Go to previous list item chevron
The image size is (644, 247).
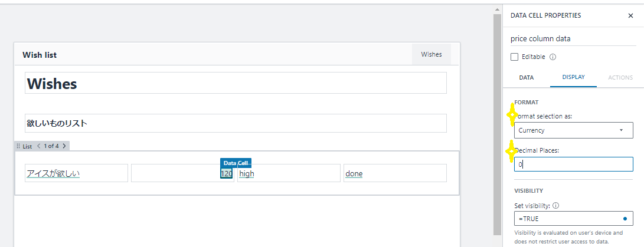[x=38, y=146]
